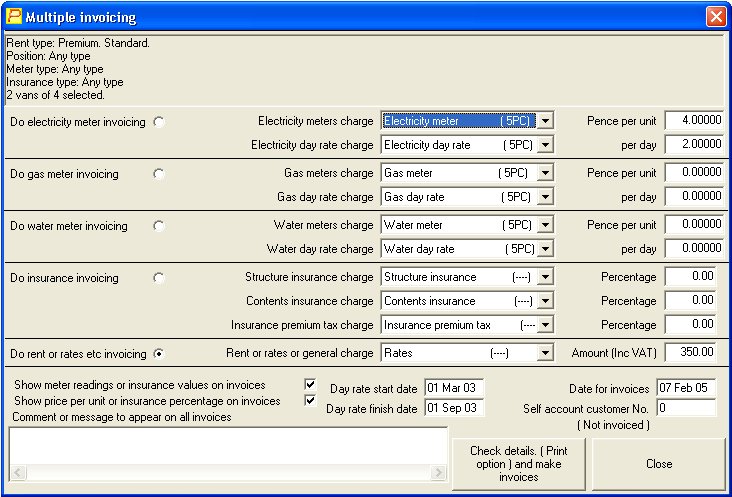732x497 pixels.
Task: Edit contents insurance percentage field
Action: click(x=690, y=301)
